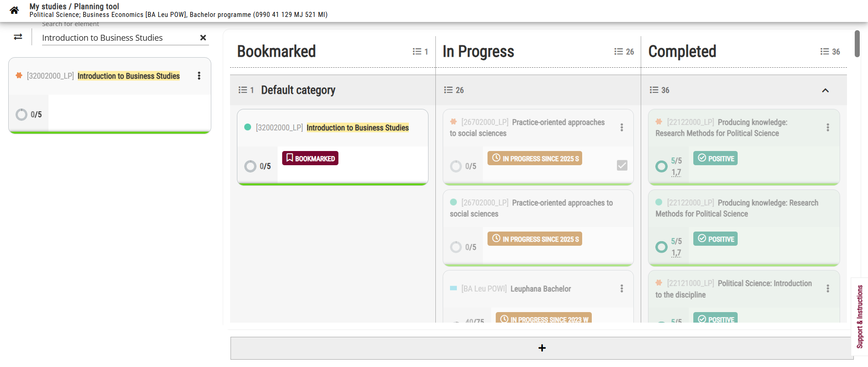Open Support & Instructions side tab
Screen dimensions: 868x367
[860, 317]
